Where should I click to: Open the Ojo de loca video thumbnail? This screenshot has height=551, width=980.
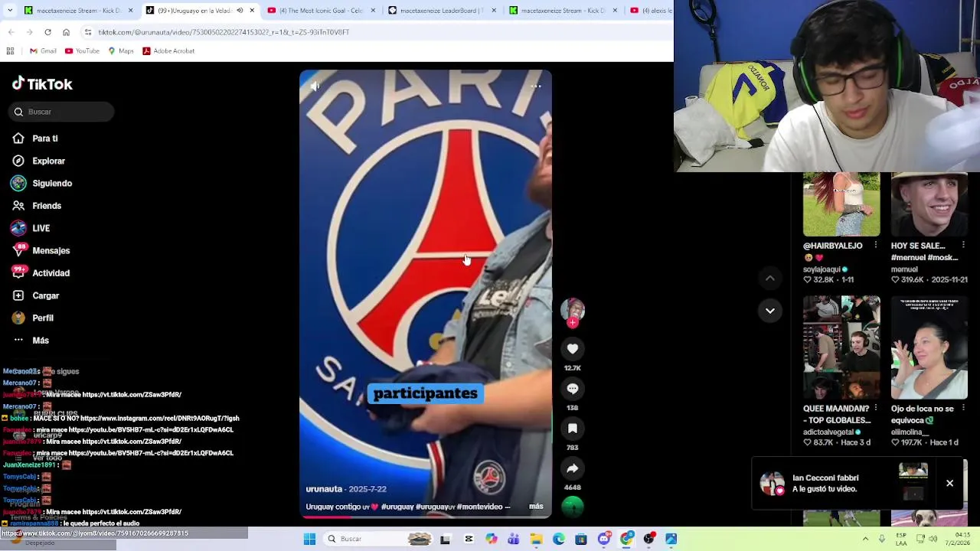(929, 347)
